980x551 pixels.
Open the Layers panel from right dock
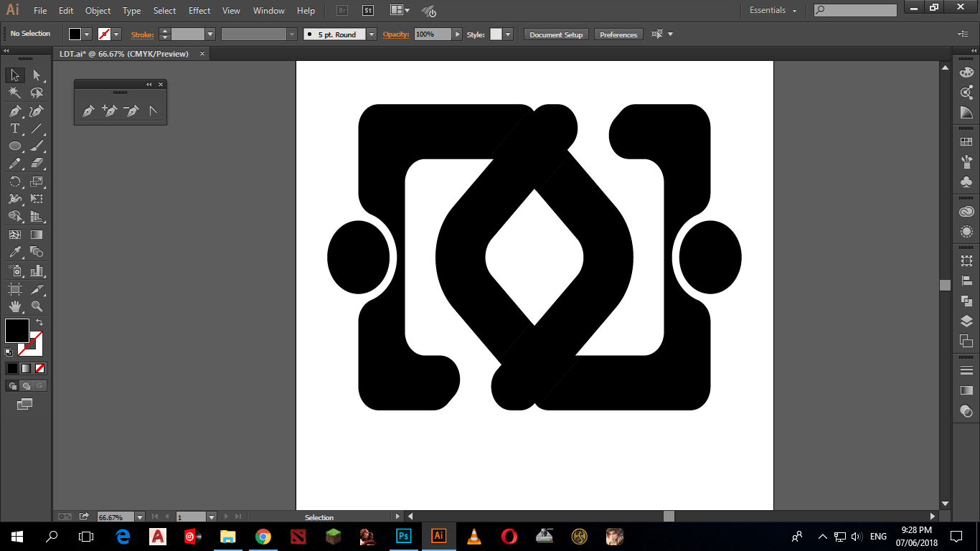pyautogui.click(x=966, y=321)
